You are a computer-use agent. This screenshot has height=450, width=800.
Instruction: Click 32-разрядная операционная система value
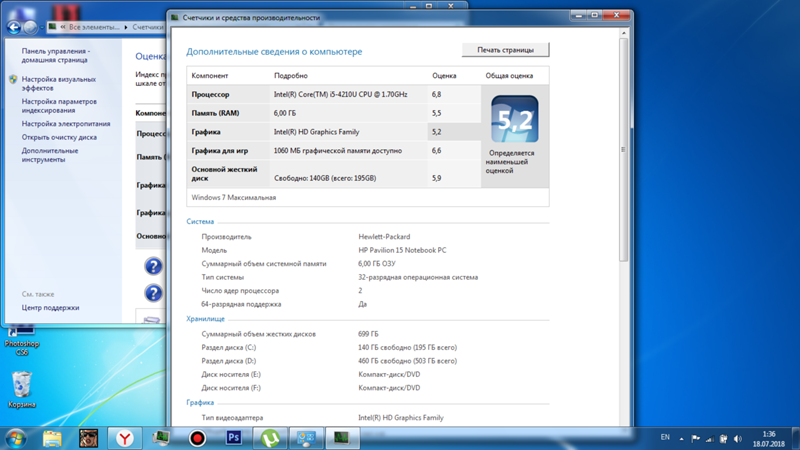tap(418, 277)
